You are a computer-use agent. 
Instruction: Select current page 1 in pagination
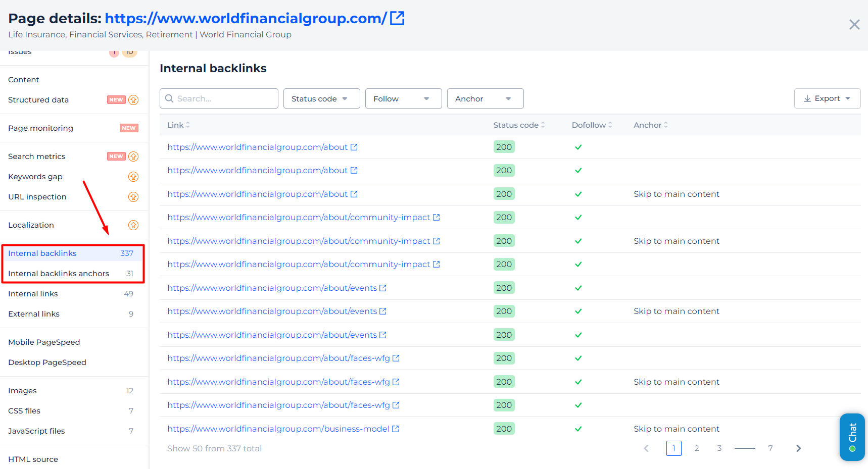[674, 448]
